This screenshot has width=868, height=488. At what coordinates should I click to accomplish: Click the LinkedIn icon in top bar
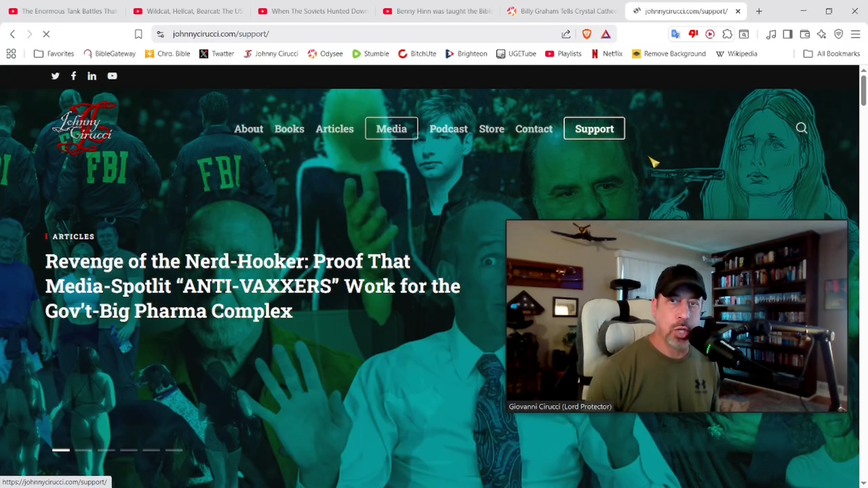tap(92, 76)
